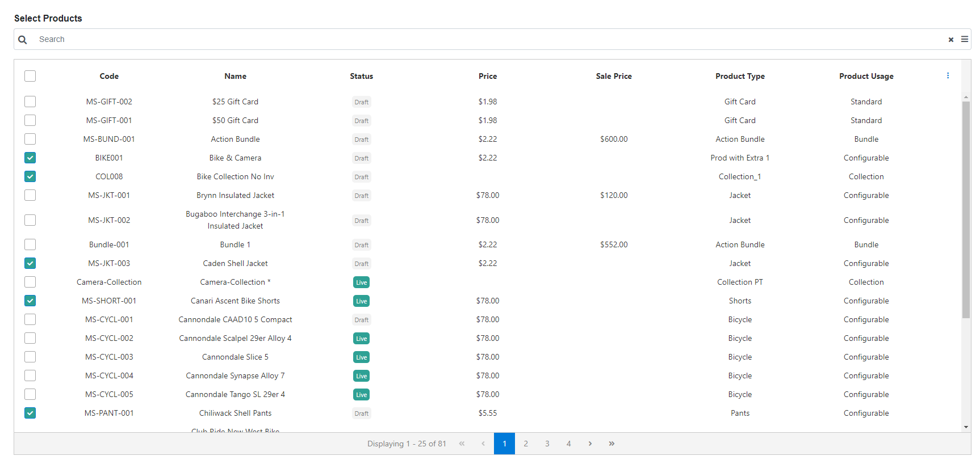
Task: Click the MS-CYCL-004 product code
Action: pos(109,375)
